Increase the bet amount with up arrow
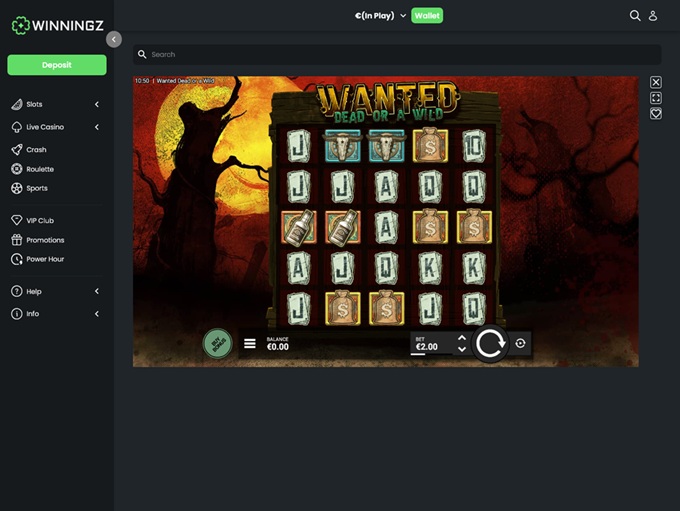The image size is (680, 511). [x=461, y=338]
